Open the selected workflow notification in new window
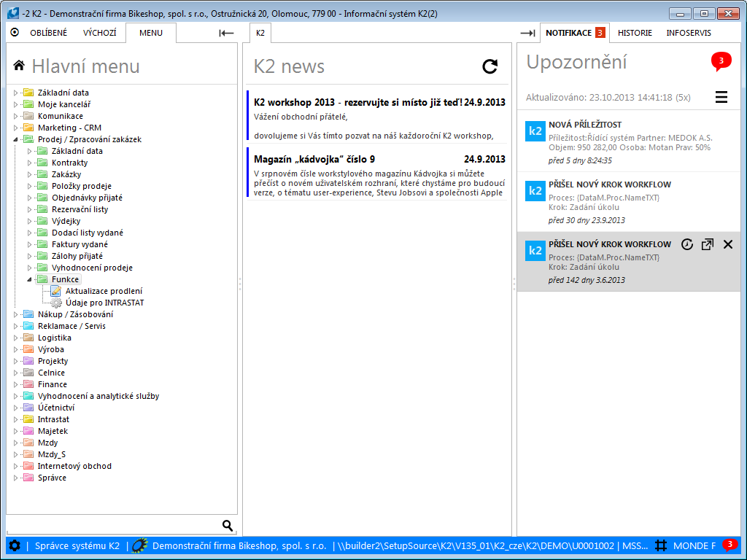 click(x=708, y=244)
